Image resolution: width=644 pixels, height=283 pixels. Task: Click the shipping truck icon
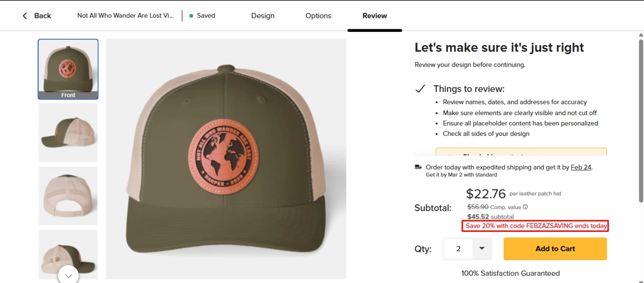[x=418, y=167]
